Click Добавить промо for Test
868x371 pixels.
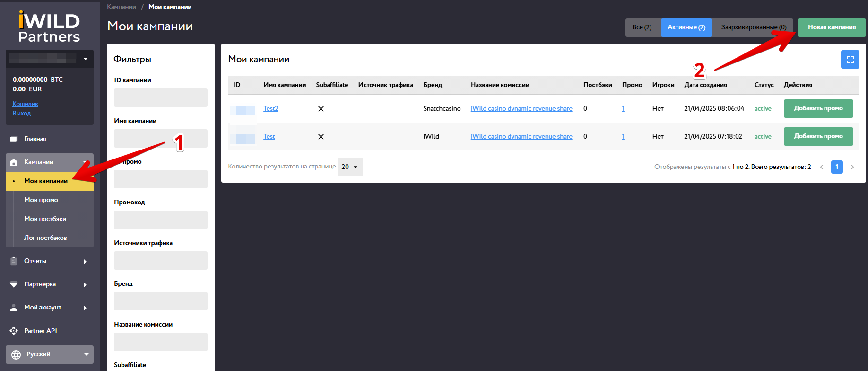click(x=818, y=136)
